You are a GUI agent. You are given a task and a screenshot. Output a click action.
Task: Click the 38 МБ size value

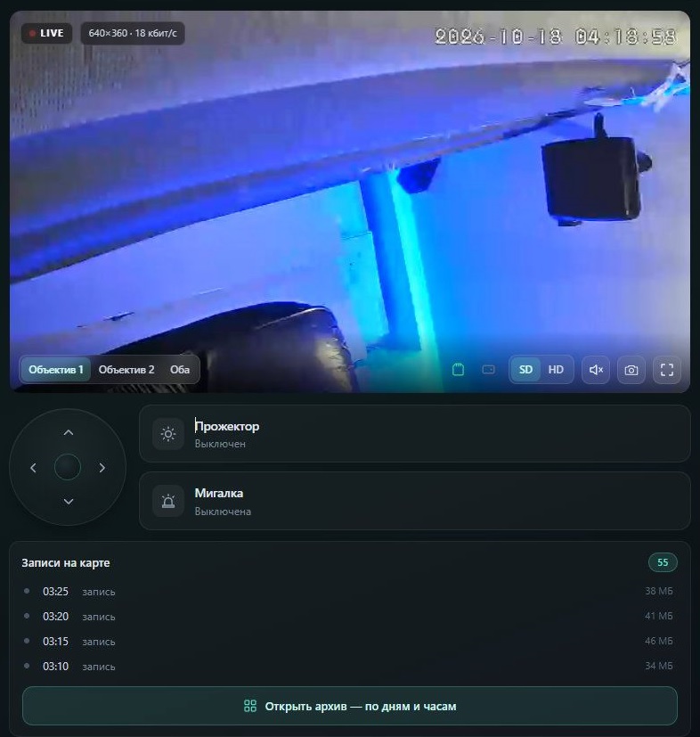pos(659,591)
